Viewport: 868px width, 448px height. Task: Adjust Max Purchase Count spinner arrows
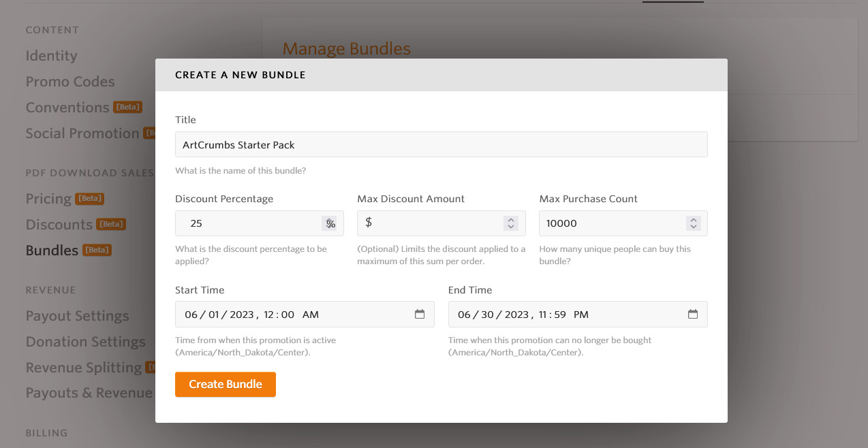[x=693, y=223]
